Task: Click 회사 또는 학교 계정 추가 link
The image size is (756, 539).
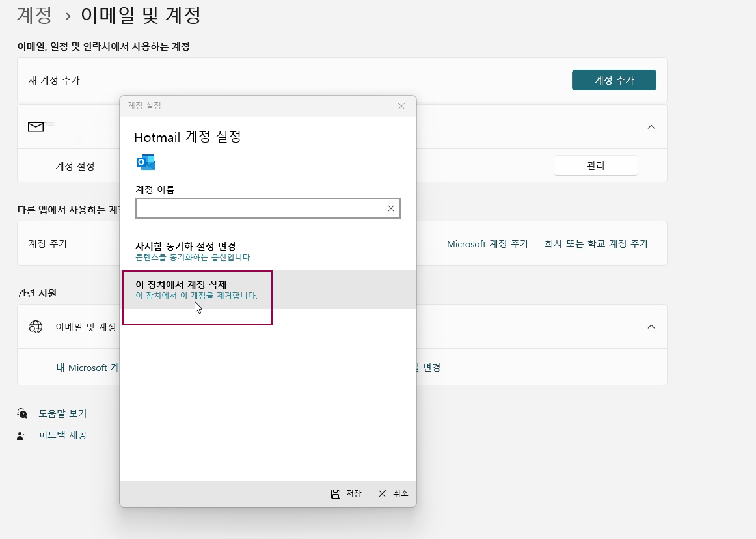Action: tap(597, 243)
